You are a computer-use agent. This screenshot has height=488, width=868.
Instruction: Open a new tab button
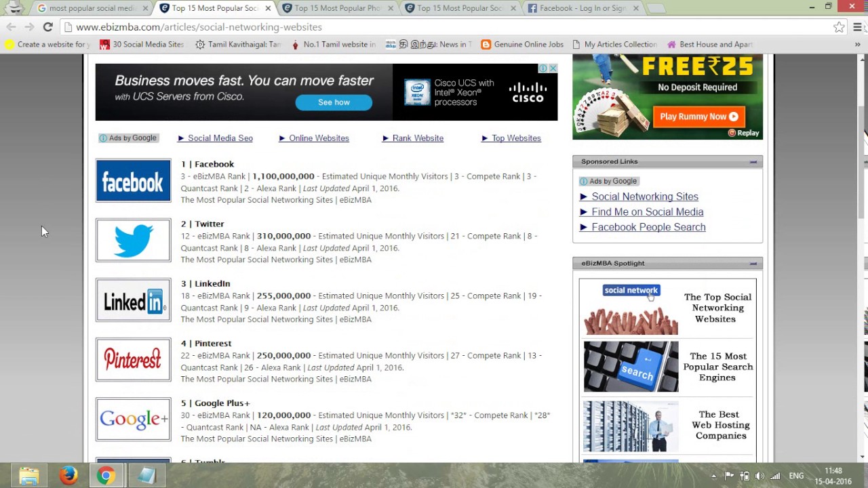[656, 8]
